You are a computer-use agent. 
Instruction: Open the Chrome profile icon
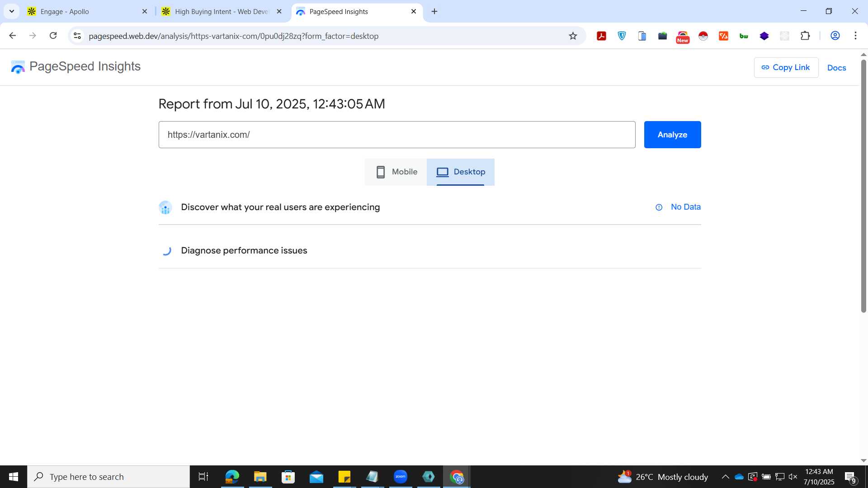(835, 36)
